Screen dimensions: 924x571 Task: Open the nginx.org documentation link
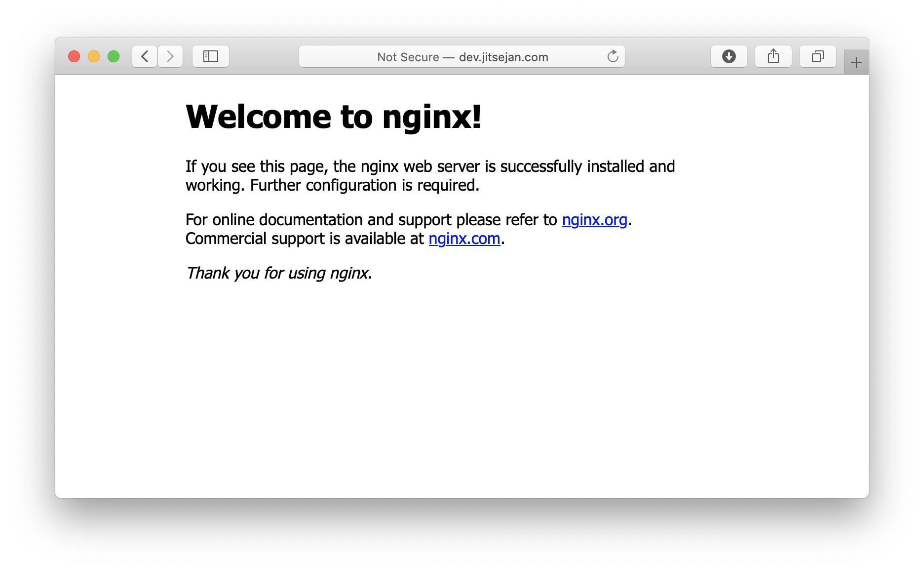tap(595, 220)
